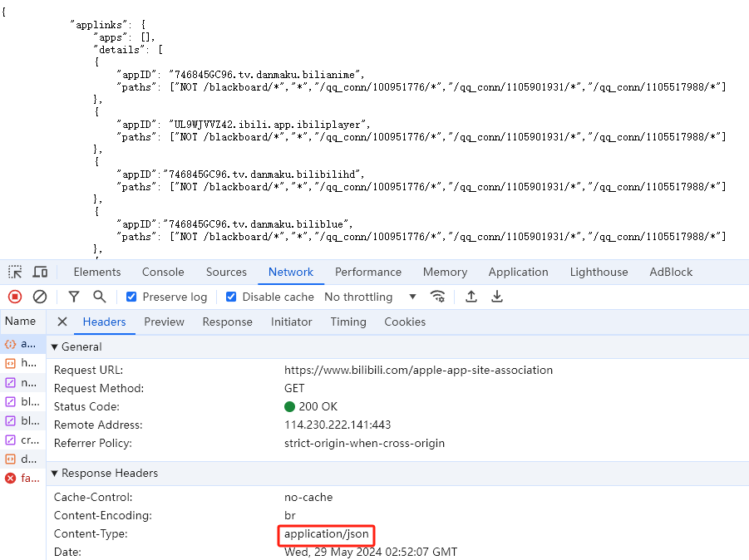Click the Content-Encoding value br
The height and width of the screenshot is (560, 749).
(x=289, y=516)
